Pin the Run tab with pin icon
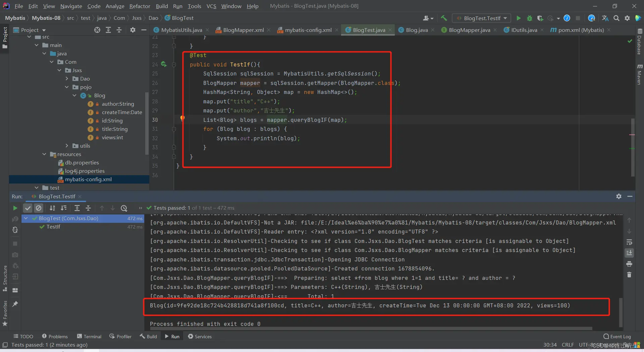The height and width of the screenshot is (352, 644). [x=15, y=304]
